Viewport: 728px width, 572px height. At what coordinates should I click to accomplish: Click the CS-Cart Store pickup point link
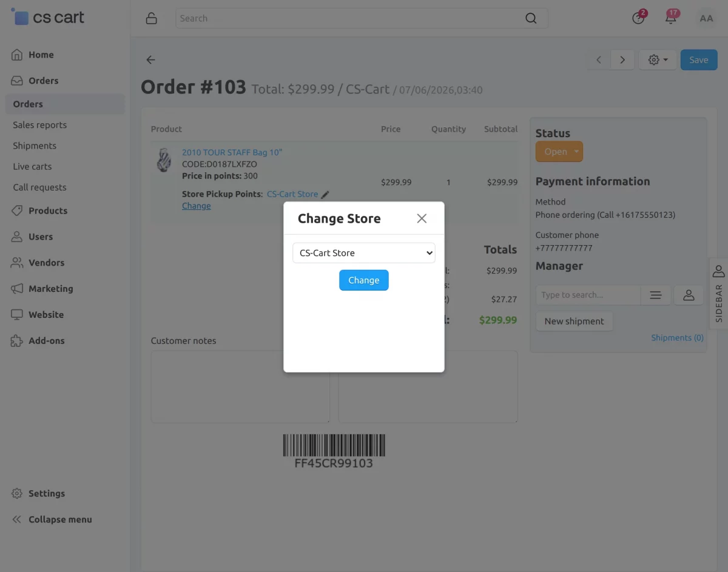click(x=292, y=194)
